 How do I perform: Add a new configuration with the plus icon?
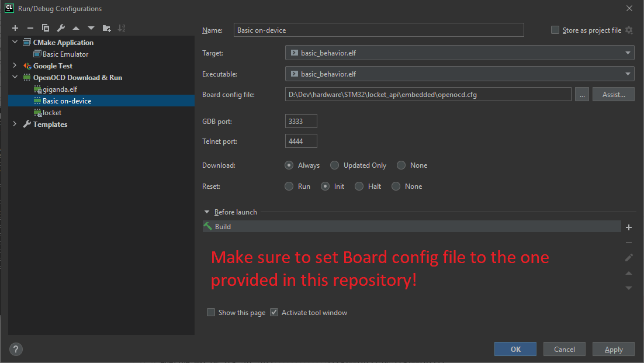(15, 28)
